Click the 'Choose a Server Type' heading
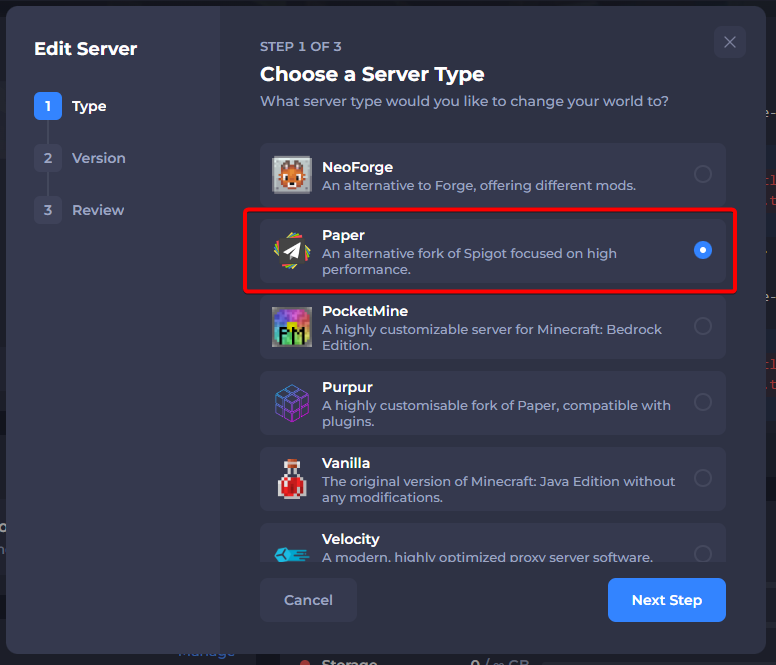The height and width of the screenshot is (665, 776). (x=372, y=74)
